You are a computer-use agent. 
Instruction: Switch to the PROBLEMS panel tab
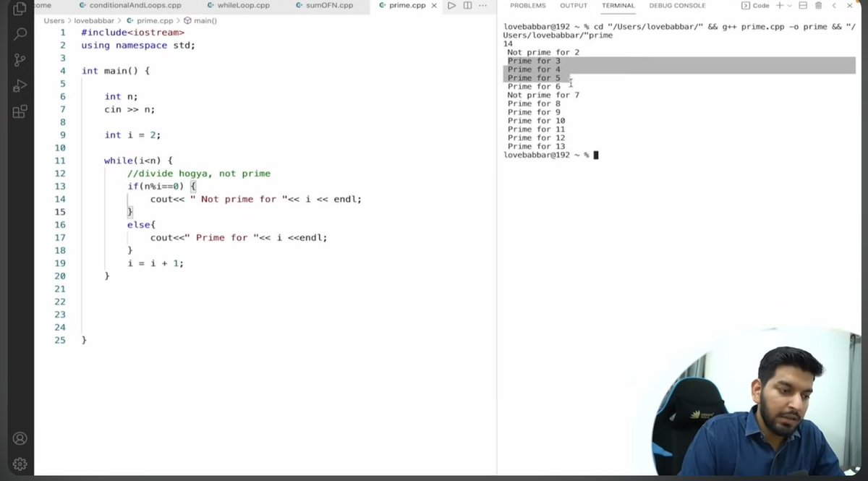point(528,6)
